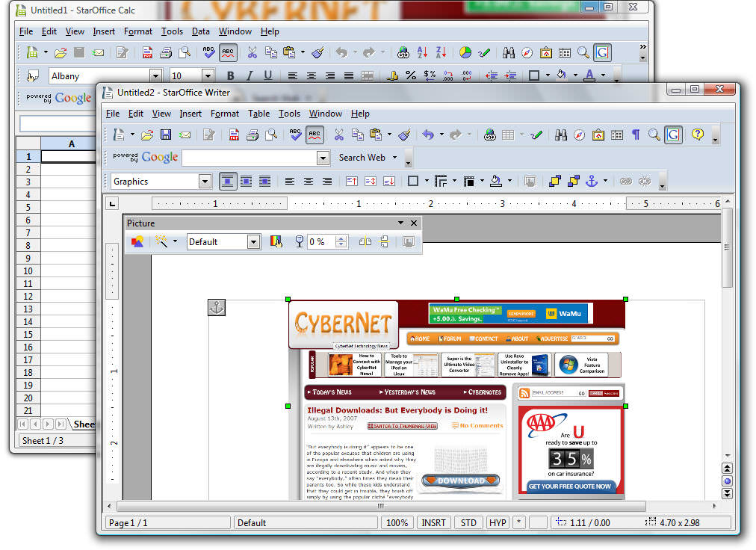The height and width of the screenshot is (550, 756).
Task: Open the Navigator compass in Writer
Action: click(x=580, y=135)
